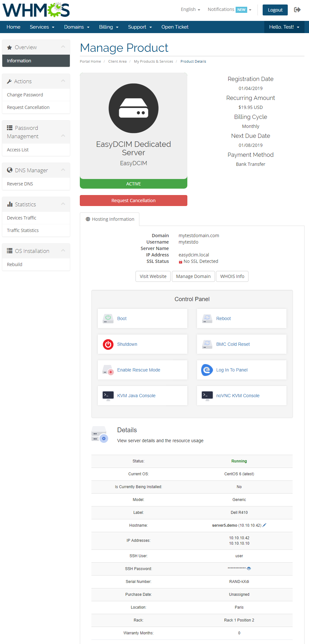Click the red Request Cancellation button
Viewport: 309px width, 644px height.
[x=134, y=201]
